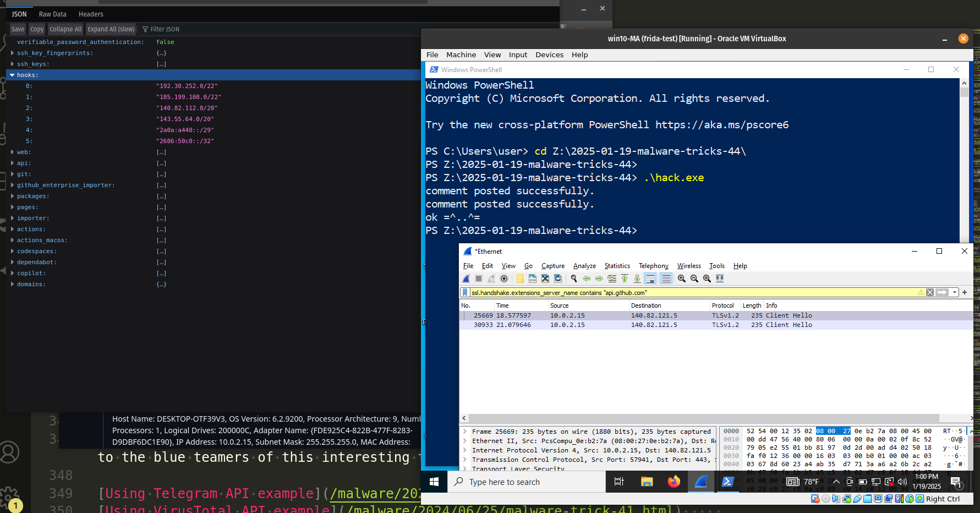
Task: Jump to the first packet
Action: (x=625, y=279)
